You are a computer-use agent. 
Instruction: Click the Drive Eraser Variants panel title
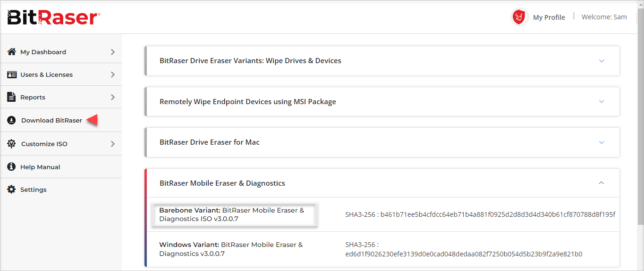tap(250, 61)
